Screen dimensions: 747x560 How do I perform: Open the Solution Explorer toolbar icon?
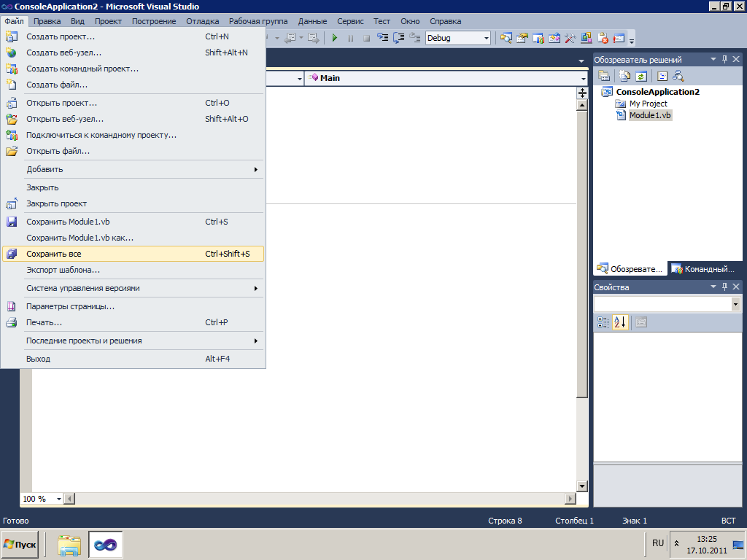tap(506, 38)
